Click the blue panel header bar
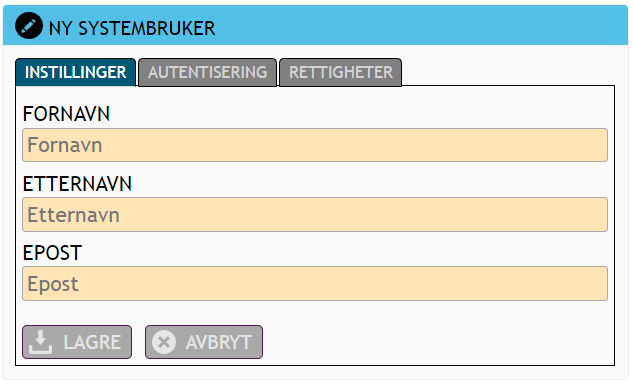The height and width of the screenshot is (386, 633). click(x=315, y=25)
